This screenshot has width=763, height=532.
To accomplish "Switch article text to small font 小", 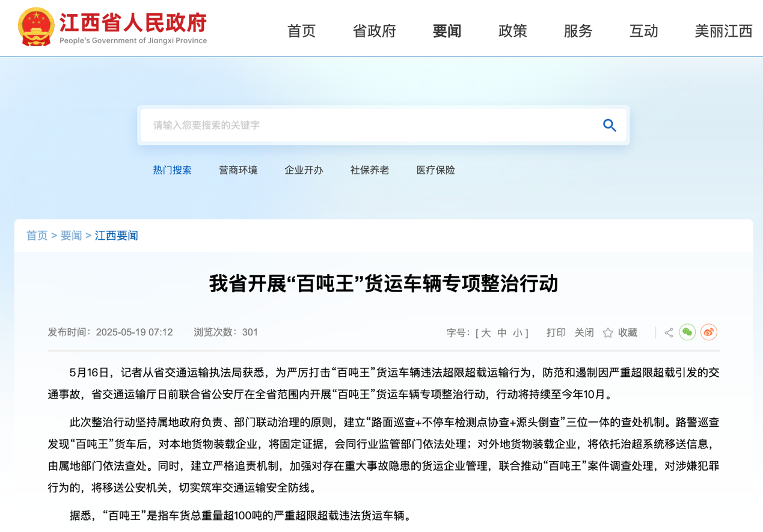I will tap(518, 333).
